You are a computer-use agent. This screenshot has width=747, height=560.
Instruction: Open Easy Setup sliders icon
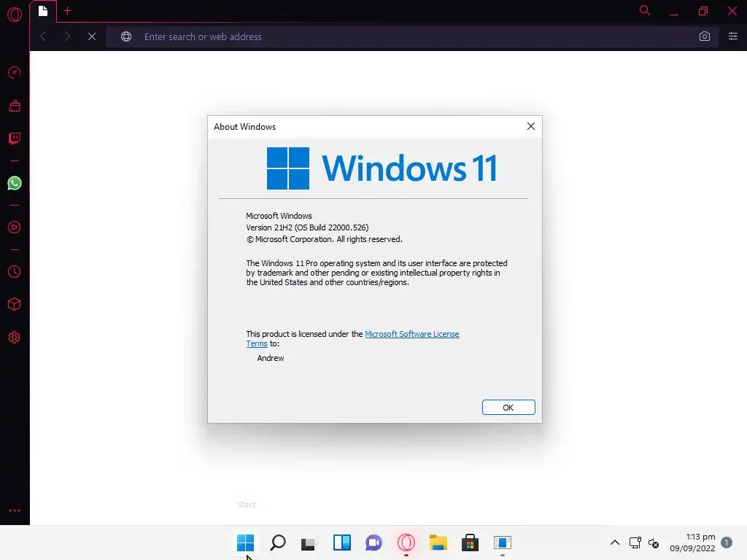[732, 36]
